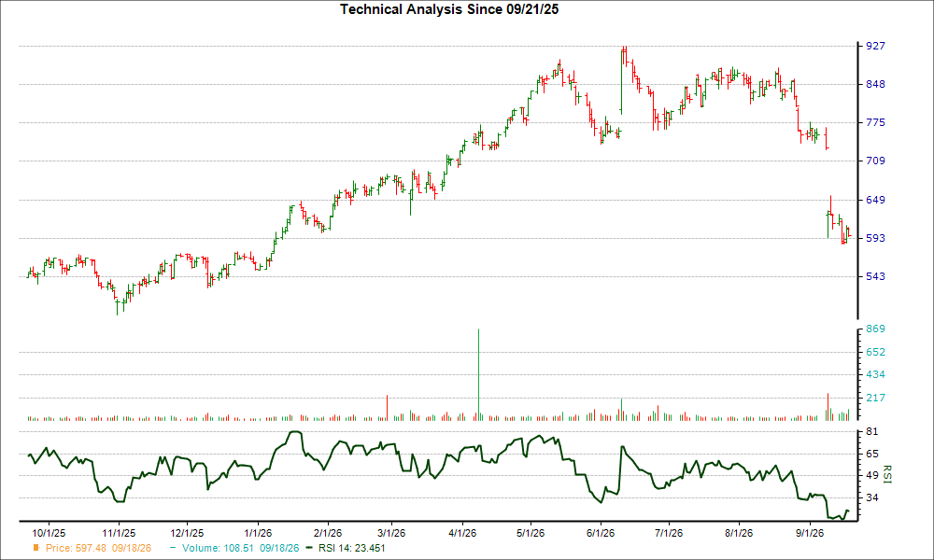Click the 434 volume axis label
The width and height of the screenshot is (934, 560).
[x=876, y=375]
